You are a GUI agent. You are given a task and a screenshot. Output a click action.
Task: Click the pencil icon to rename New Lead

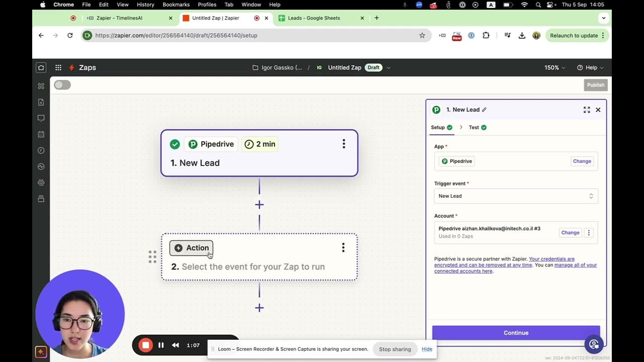pos(484,110)
